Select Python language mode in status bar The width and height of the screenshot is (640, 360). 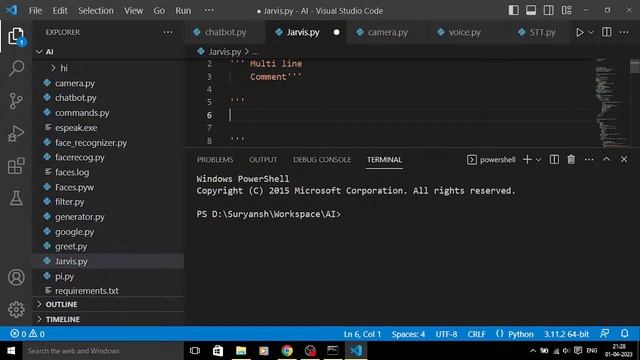[x=520, y=334]
